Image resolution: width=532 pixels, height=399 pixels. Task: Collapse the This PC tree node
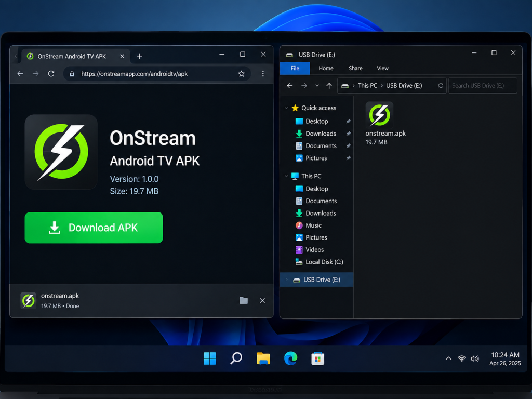point(286,176)
